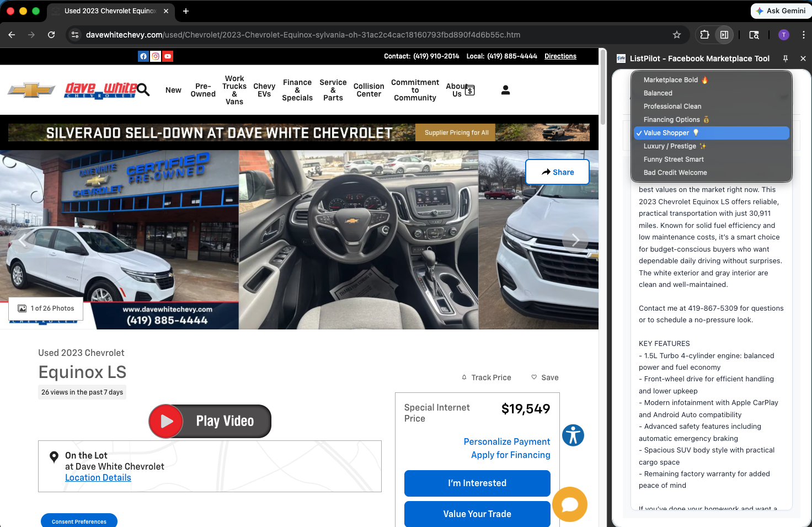Bookmark this page with the star icon

tap(677, 35)
